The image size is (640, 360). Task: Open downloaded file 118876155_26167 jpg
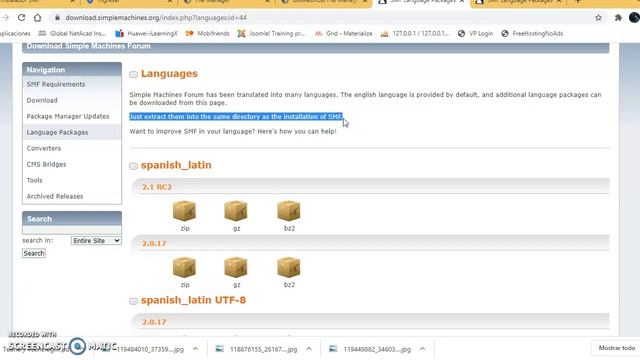pyautogui.click(x=257, y=349)
